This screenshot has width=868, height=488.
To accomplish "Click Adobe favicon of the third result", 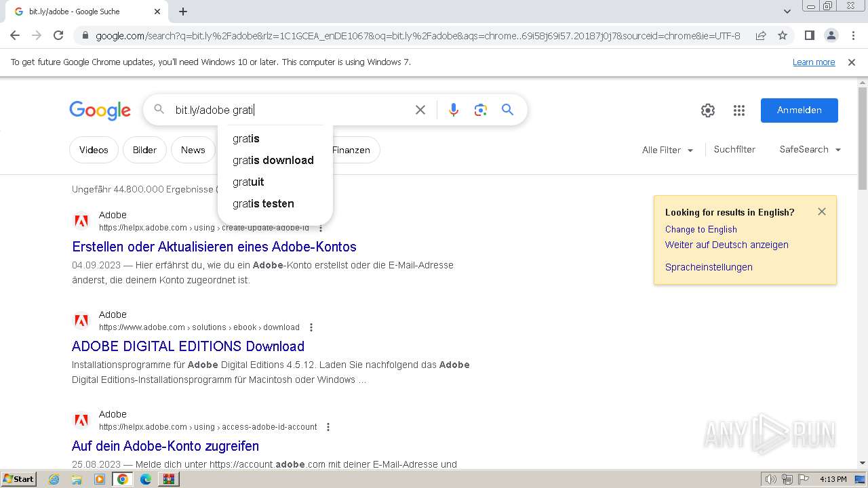I will (81, 420).
